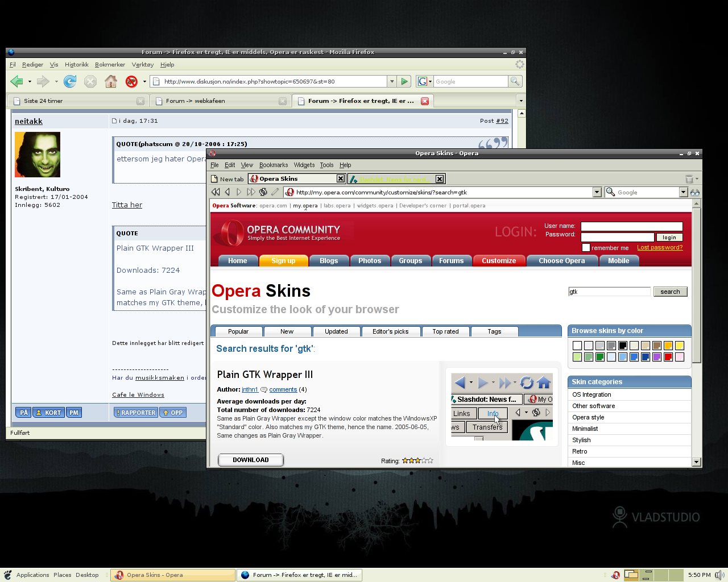This screenshot has height=582, width=728.
Task: Click the RAPPORTER button in forum
Action: pos(135,413)
